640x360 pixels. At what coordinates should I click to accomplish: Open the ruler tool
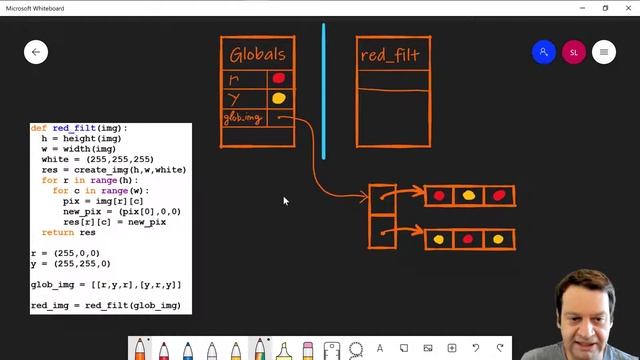point(332,350)
